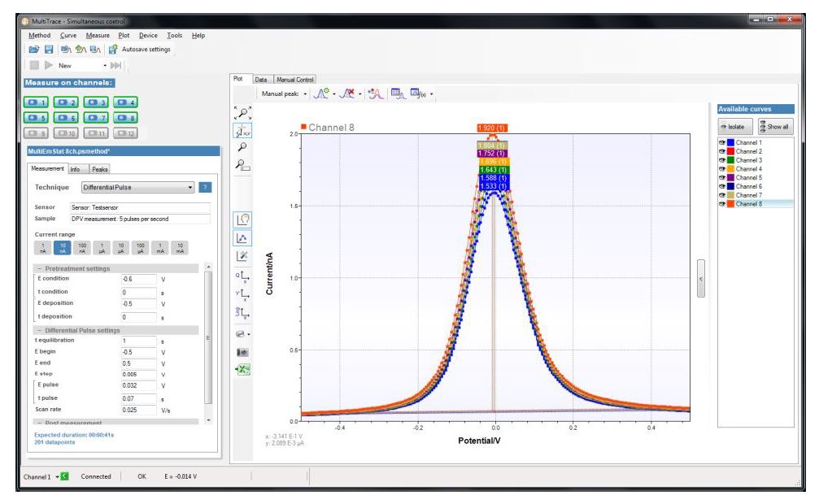This screenshot has width=819, height=504.
Task: Open the dropdown arrow next to find peaks icon
Action: tap(334, 94)
